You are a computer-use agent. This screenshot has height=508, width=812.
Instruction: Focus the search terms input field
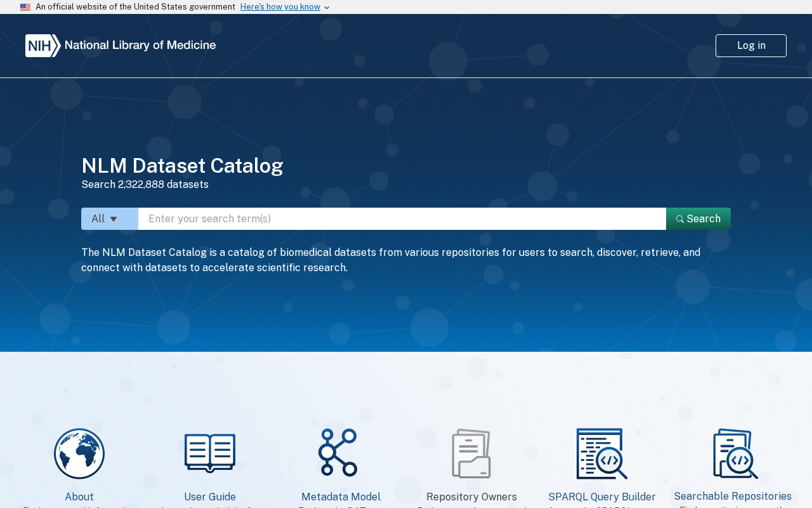click(x=402, y=219)
